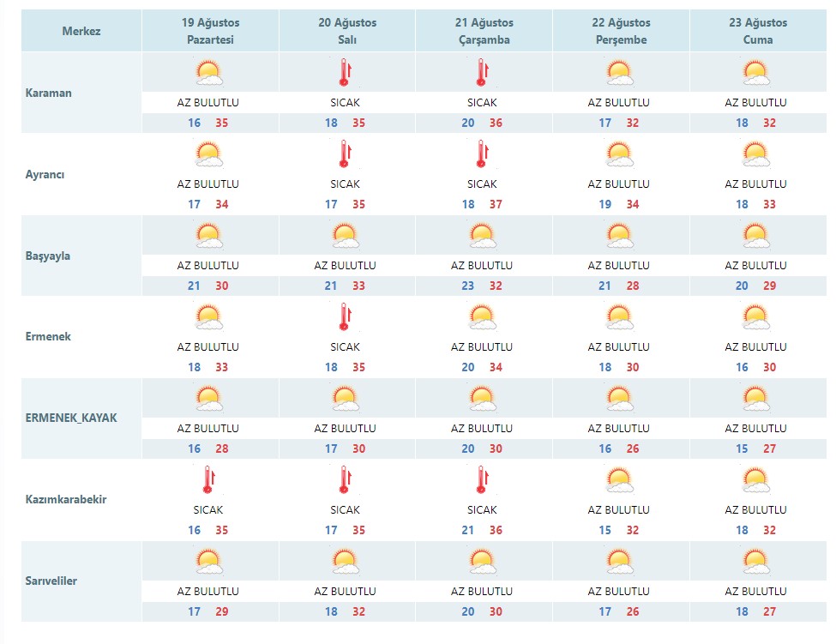
Task: Click Kazımkarabekir's sun-cloud icon for 22 Ağustos Perşembe
Action: point(619,480)
